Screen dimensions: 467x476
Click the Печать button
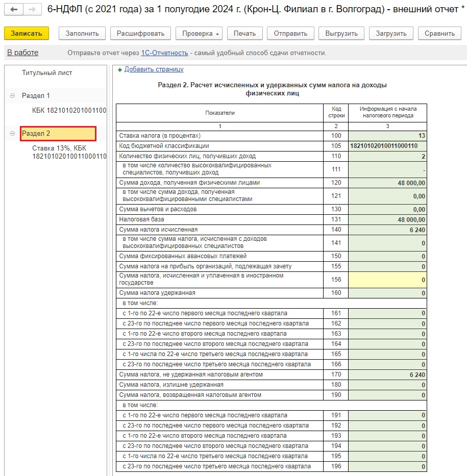(x=245, y=33)
